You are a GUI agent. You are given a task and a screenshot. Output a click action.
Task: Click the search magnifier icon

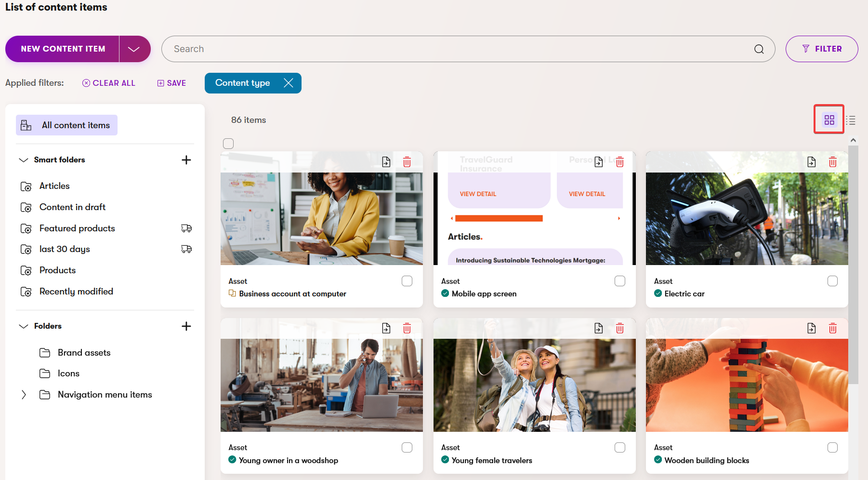click(759, 49)
